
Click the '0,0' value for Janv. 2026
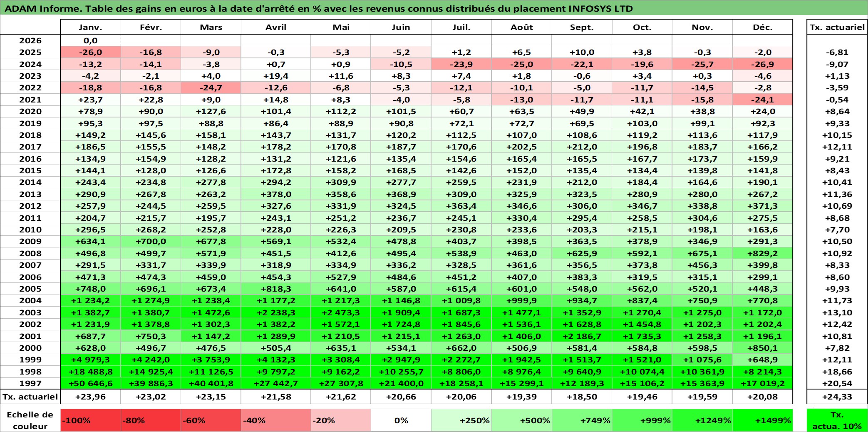tap(91, 40)
